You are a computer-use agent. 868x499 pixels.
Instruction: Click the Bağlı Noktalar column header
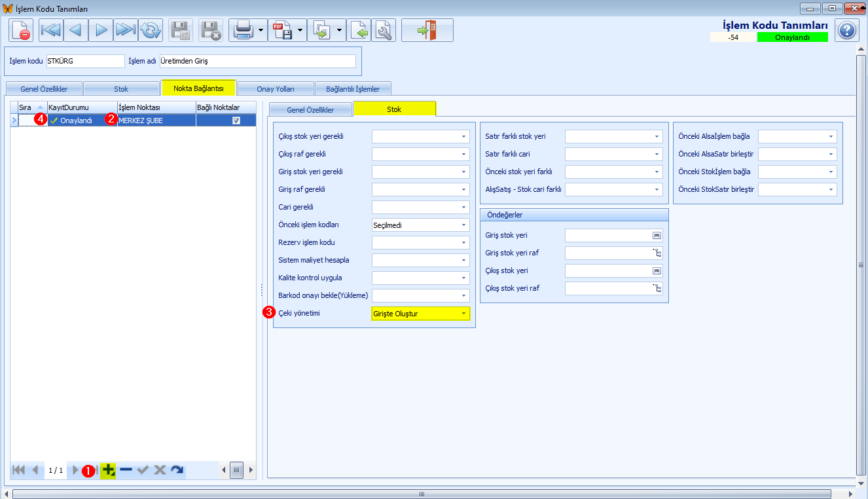point(225,107)
